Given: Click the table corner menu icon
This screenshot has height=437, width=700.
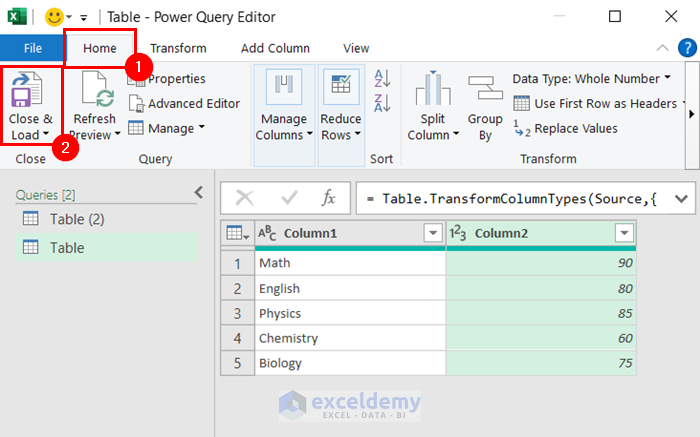Looking at the screenshot, I should 237,233.
